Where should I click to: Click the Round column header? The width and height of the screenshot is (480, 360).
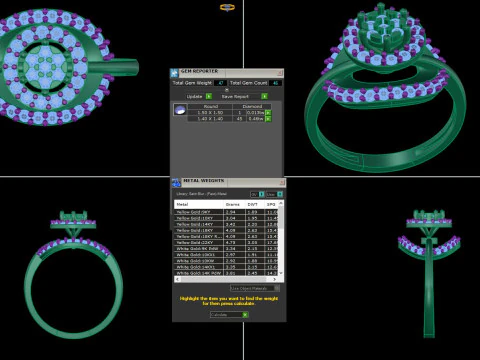210,106
